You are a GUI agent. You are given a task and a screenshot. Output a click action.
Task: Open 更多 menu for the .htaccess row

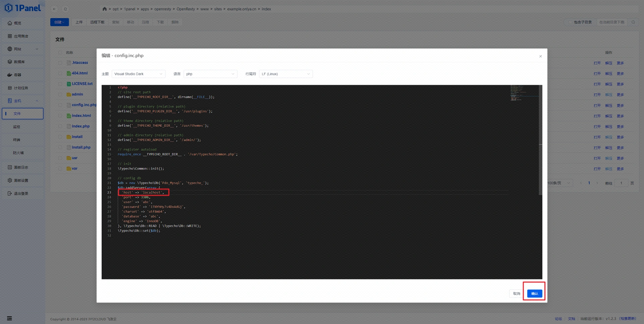pos(620,63)
